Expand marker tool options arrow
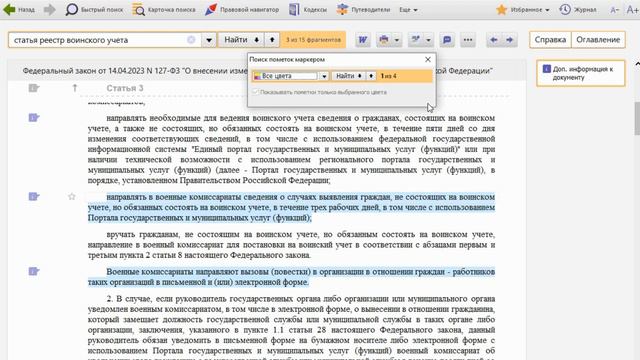The image size is (640, 360). coord(428,40)
